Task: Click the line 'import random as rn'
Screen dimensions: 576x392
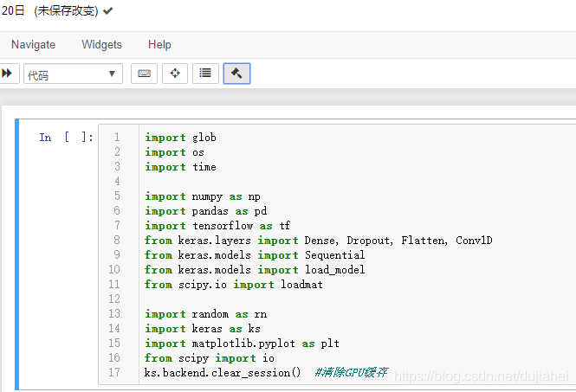Action: point(206,314)
